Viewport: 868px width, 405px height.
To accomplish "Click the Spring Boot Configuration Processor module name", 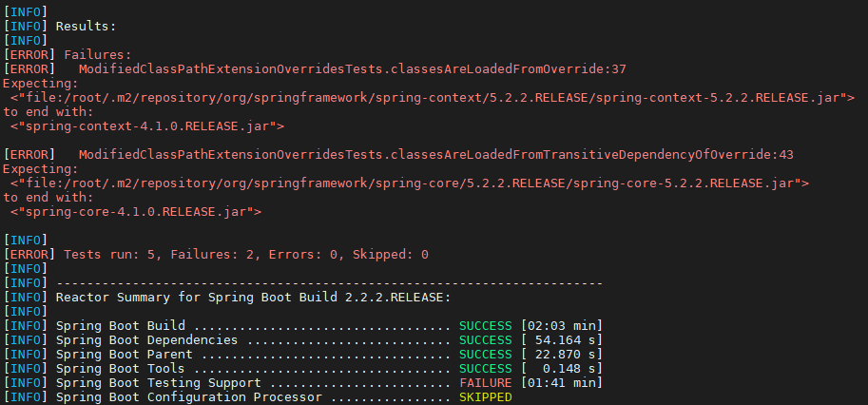I will click(x=189, y=397).
